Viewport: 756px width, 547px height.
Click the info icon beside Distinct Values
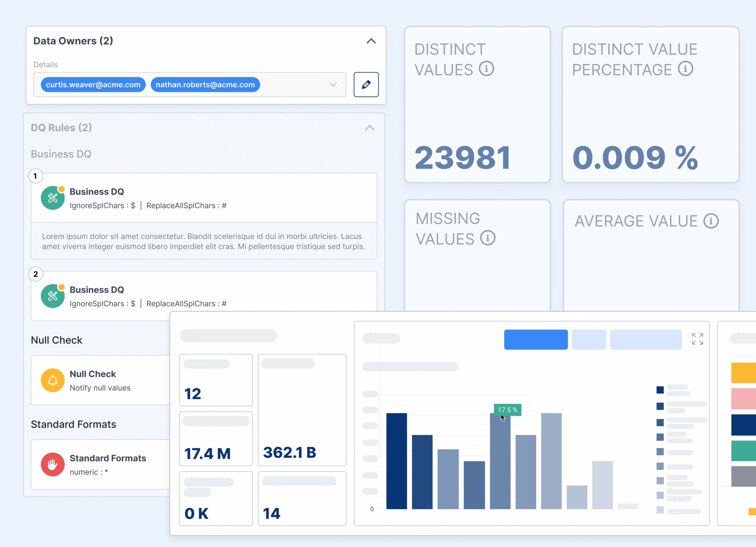[486, 69]
